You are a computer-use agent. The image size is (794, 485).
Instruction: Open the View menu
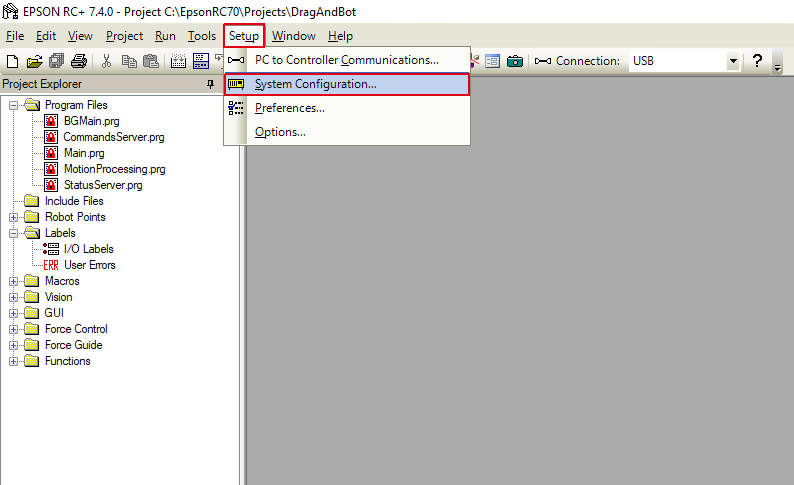80,36
